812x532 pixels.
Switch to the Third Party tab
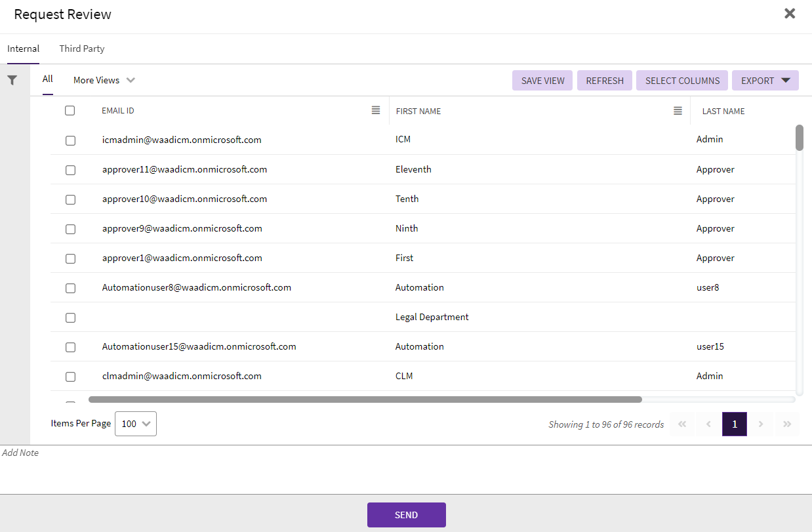[x=82, y=49]
